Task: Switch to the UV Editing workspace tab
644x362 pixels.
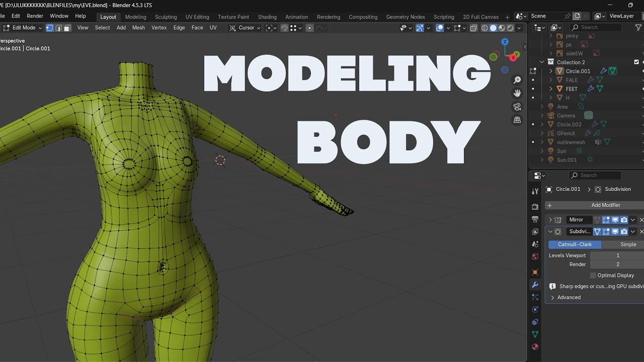Action: coord(197,17)
